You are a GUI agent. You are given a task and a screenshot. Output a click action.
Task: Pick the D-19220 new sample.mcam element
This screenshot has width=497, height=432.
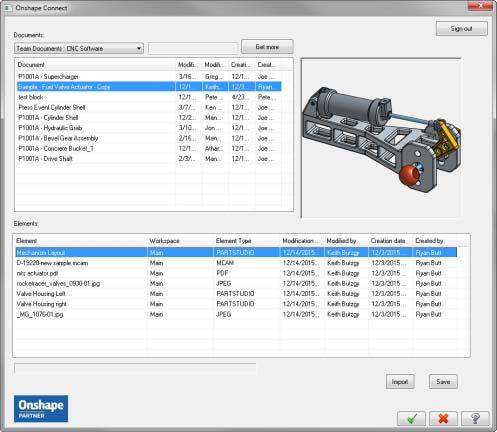[x=236, y=263]
